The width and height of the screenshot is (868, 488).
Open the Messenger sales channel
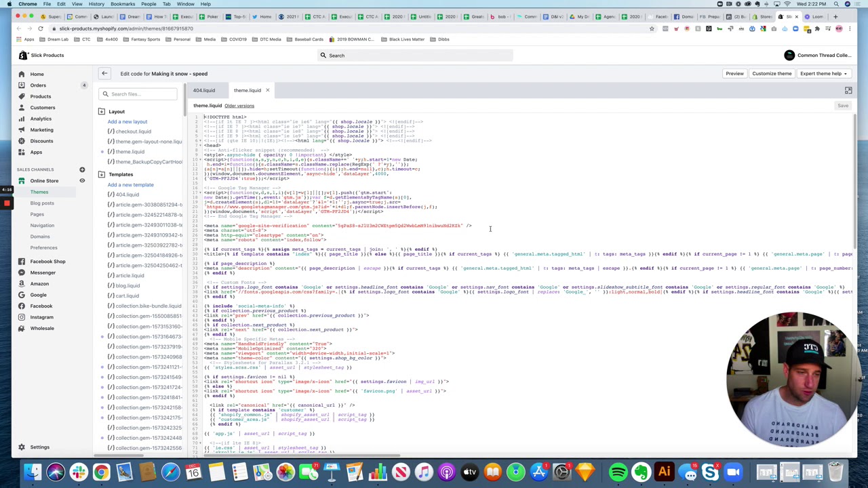pos(43,272)
